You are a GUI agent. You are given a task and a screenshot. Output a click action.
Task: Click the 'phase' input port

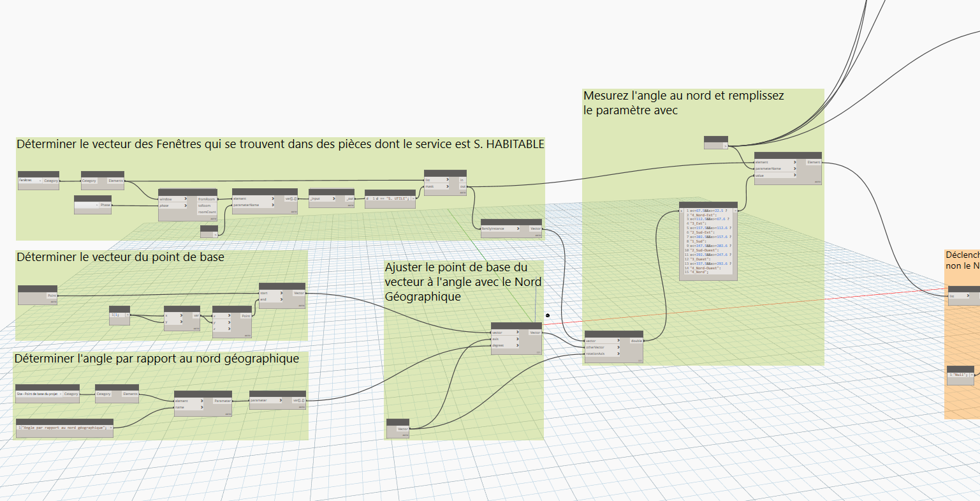171,206
